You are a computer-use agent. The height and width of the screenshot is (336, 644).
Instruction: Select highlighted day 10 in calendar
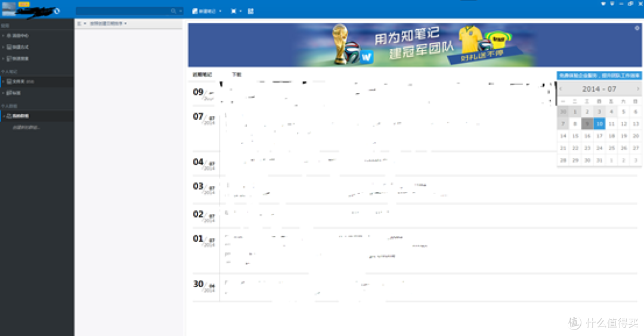click(599, 123)
